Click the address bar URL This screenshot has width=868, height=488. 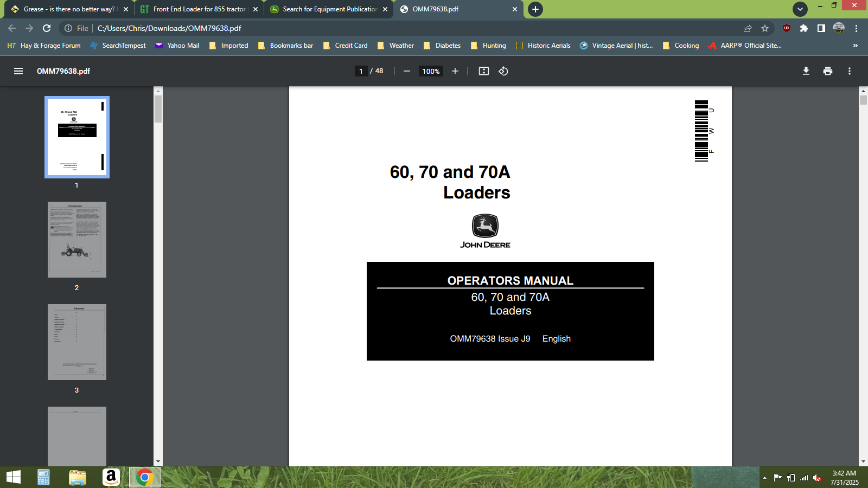tap(169, 28)
